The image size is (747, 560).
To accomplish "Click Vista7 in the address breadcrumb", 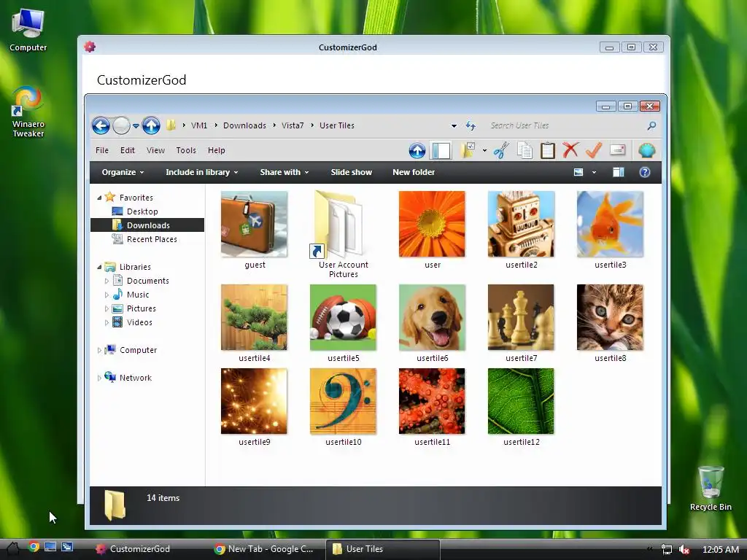I will point(293,125).
